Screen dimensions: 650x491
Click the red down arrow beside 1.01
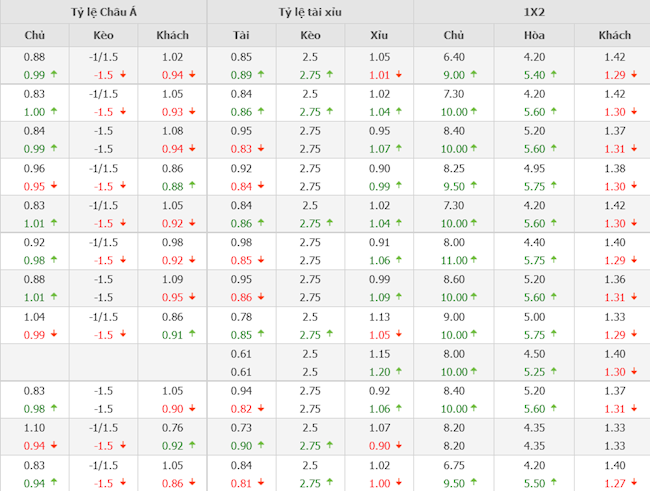(x=399, y=74)
